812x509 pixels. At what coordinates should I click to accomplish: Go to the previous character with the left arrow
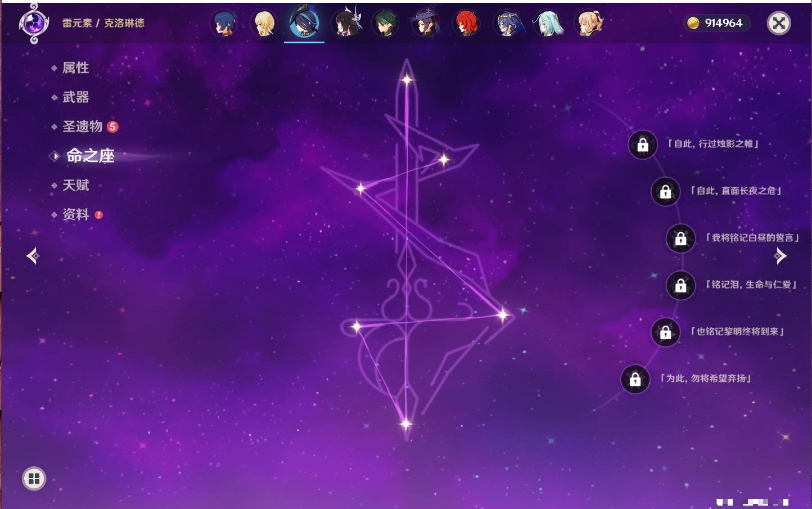pos(33,256)
